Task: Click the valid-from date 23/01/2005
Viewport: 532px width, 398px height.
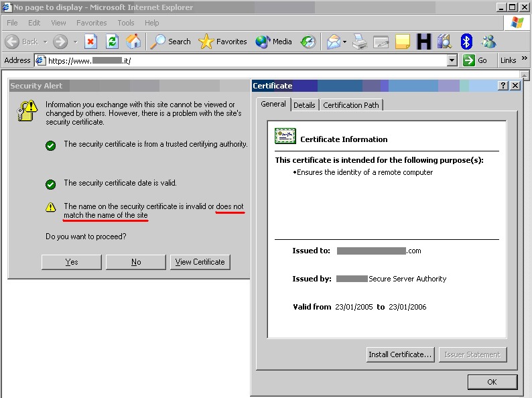Action: 354,307
